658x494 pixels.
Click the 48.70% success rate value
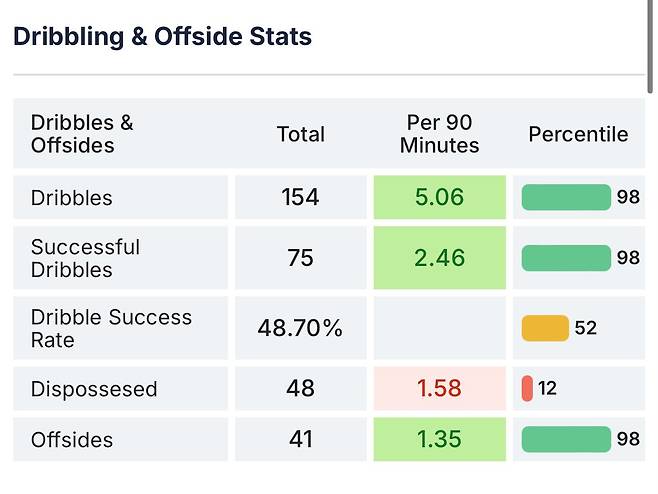[x=300, y=328]
